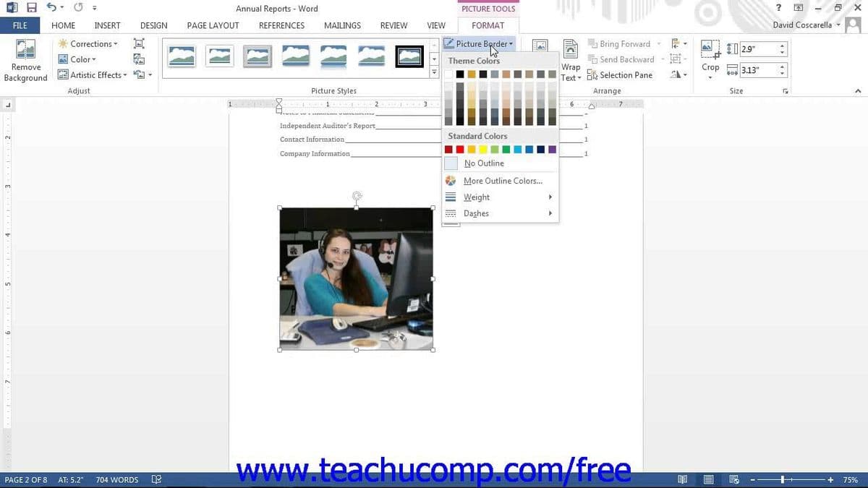868x488 pixels.
Task: Click the picture rotation handle
Action: tap(357, 195)
